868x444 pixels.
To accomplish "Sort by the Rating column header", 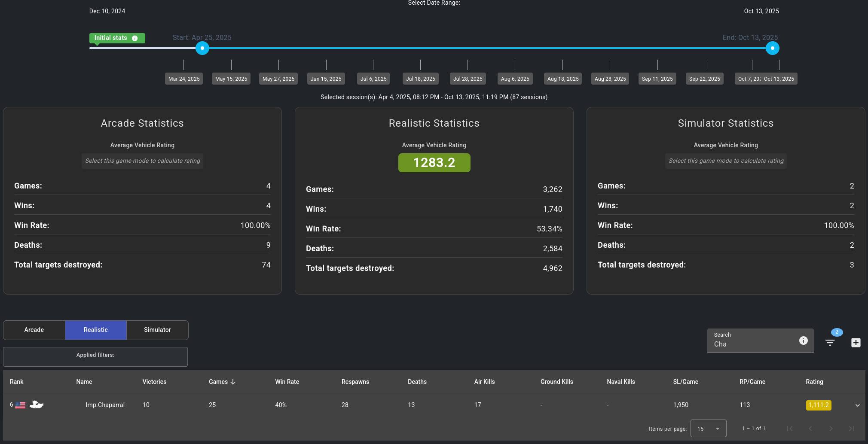I will click(x=814, y=382).
